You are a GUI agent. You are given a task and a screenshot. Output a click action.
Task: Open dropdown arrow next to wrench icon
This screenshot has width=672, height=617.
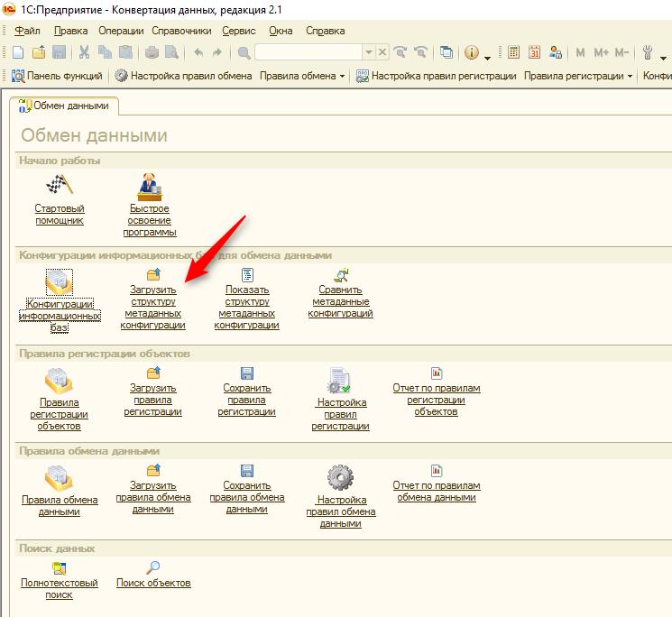tap(663, 57)
